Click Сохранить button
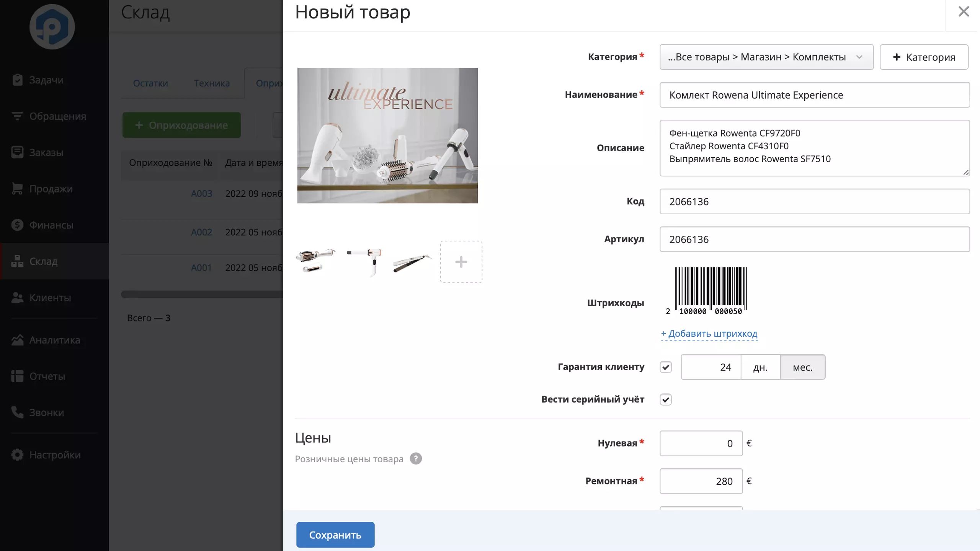 tap(335, 535)
